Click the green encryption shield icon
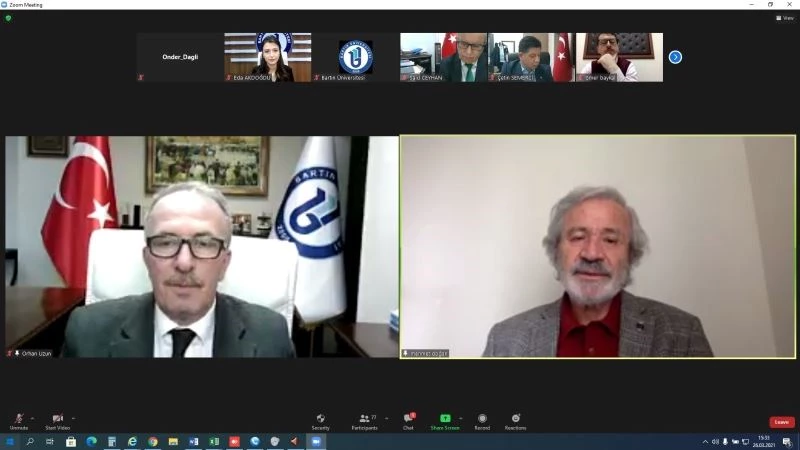This screenshot has height=450, width=800. (8, 18)
